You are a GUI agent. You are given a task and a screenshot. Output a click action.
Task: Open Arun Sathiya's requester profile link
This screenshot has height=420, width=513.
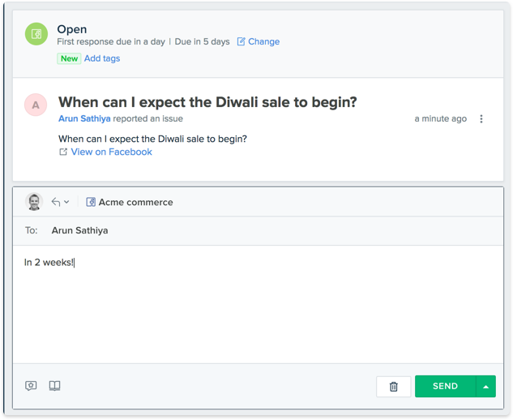tap(84, 118)
